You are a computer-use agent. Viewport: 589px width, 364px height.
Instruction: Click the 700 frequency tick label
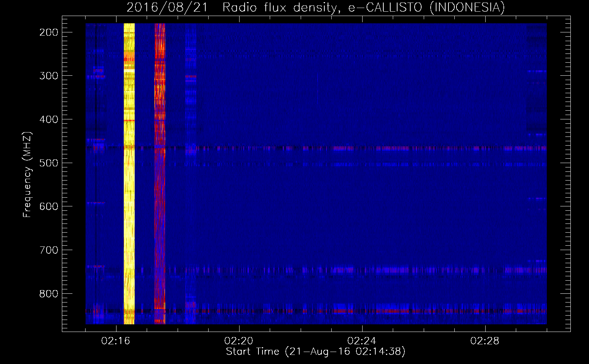coord(49,250)
